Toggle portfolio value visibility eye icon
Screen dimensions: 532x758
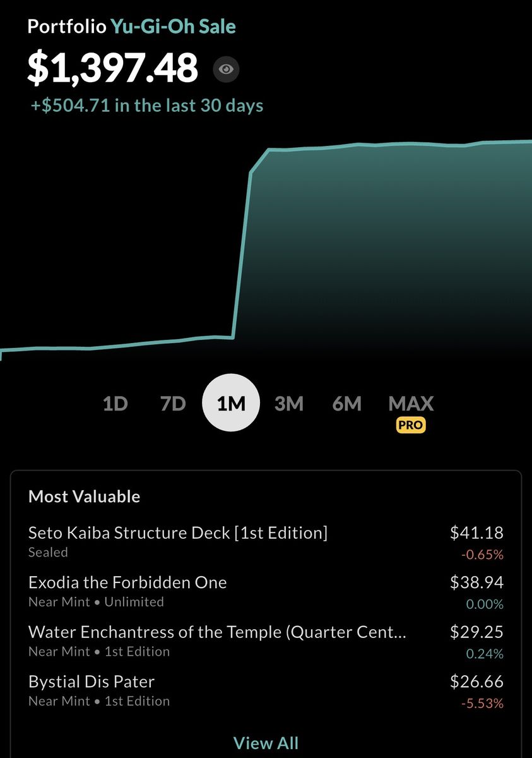(226, 69)
